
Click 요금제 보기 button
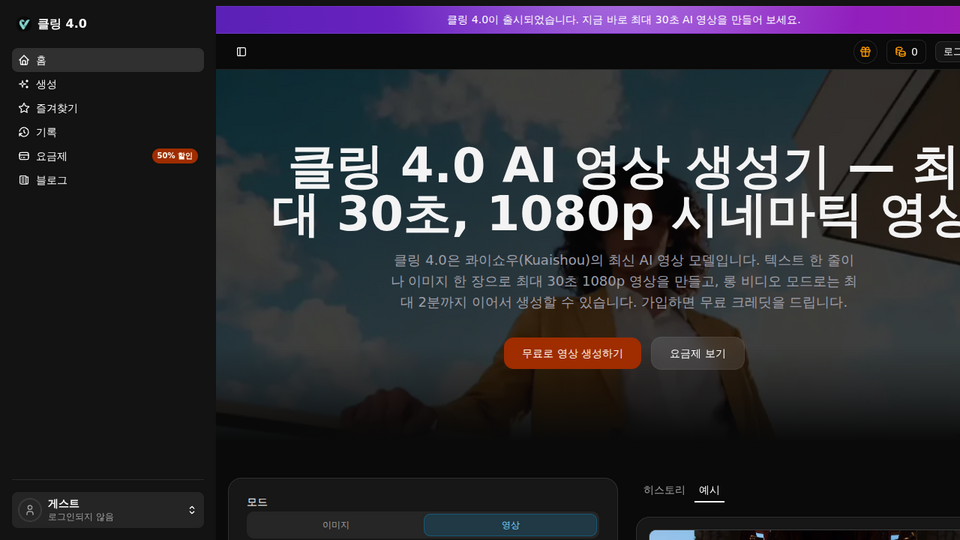click(697, 353)
